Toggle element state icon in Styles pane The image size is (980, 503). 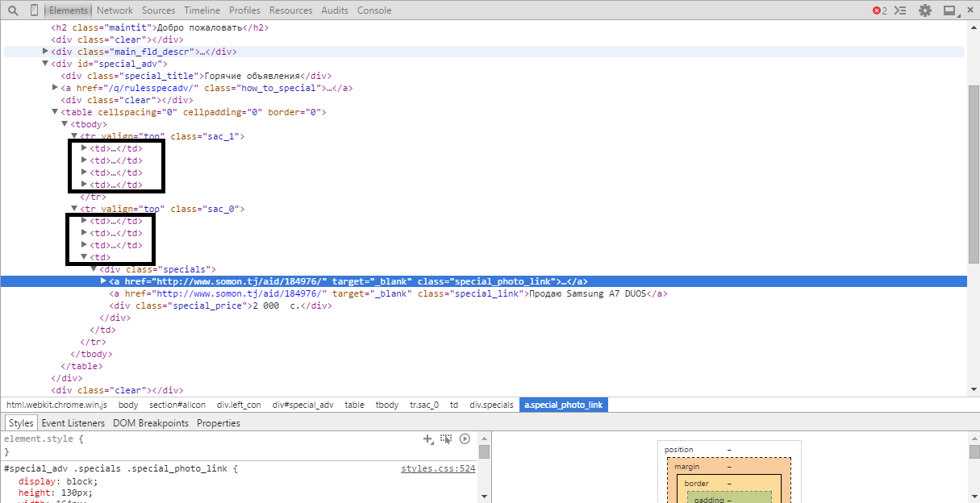click(x=446, y=439)
